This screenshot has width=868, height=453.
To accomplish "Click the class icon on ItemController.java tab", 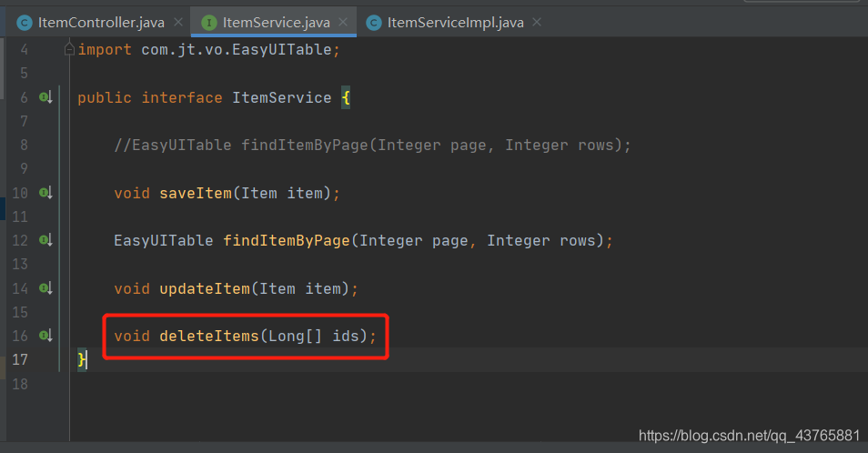I will (x=25, y=23).
